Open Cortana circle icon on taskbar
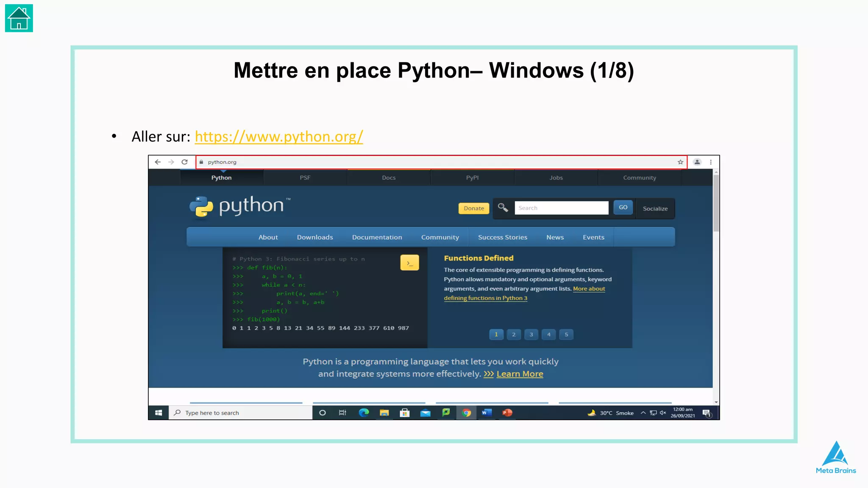 click(x=323, y=413)
